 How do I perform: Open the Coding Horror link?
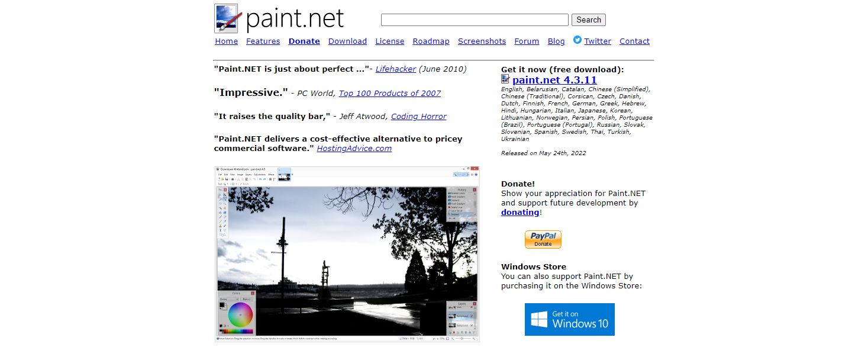click(418, 117)
